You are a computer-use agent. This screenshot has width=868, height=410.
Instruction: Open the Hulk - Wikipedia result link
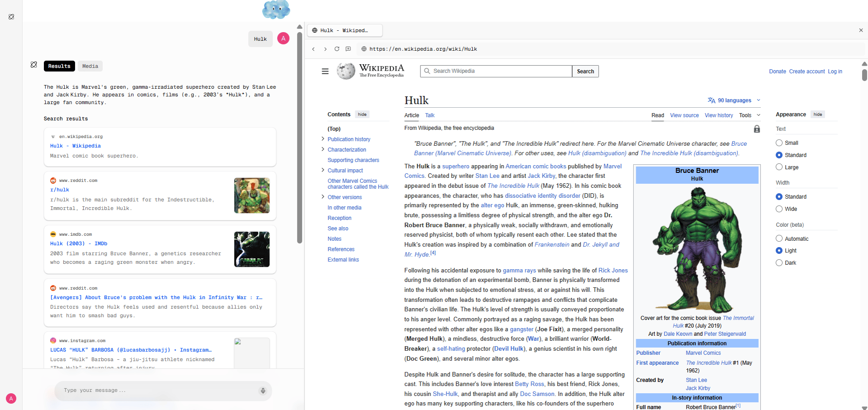click(75, 146)
